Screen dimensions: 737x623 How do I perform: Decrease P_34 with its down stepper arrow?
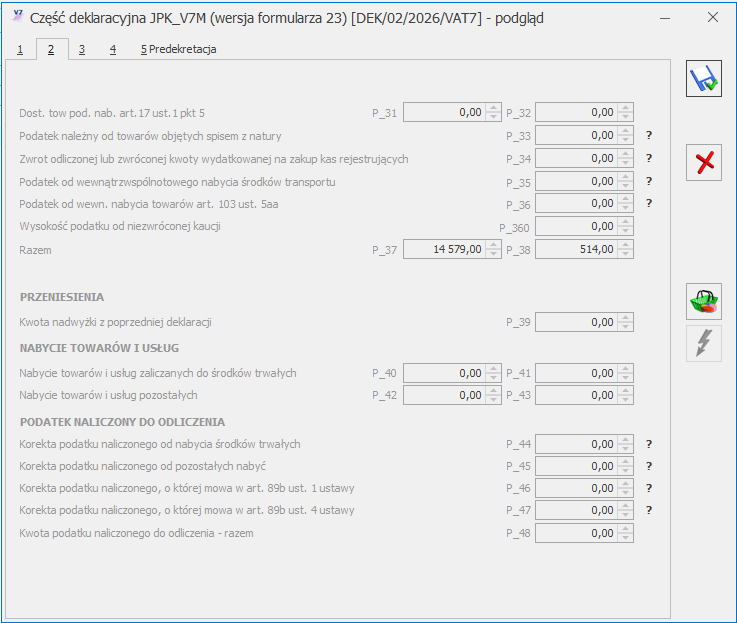pos(626,163)
